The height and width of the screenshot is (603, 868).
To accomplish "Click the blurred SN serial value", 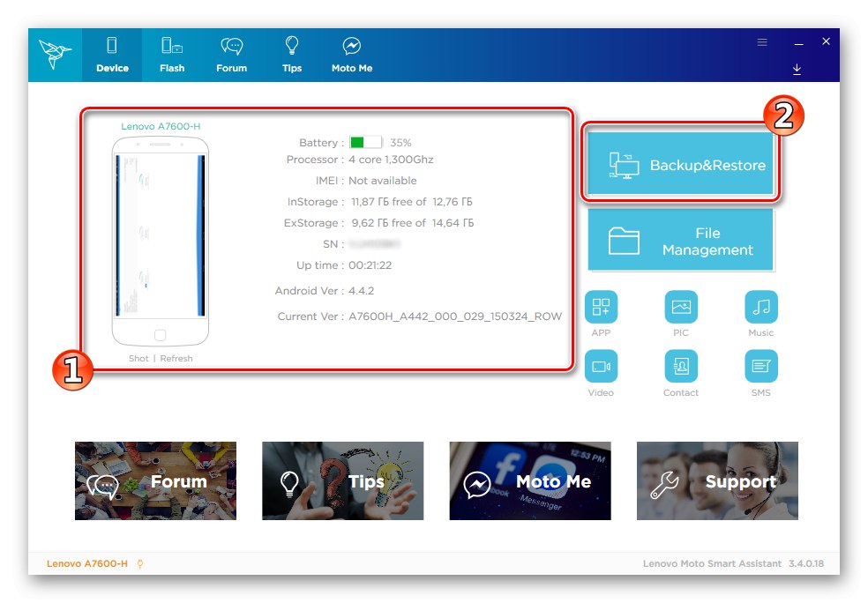I will (x=375, y=244).
